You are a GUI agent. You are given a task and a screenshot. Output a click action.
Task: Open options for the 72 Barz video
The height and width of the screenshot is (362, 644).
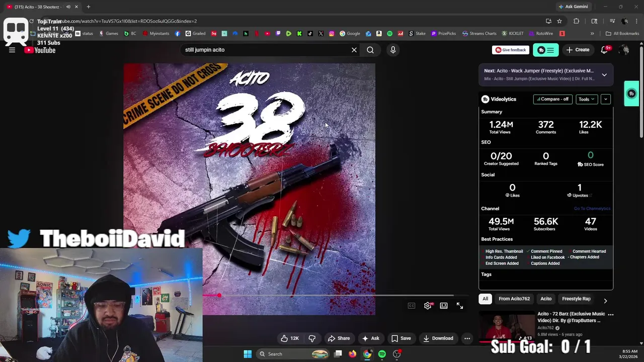click(611, 314)
